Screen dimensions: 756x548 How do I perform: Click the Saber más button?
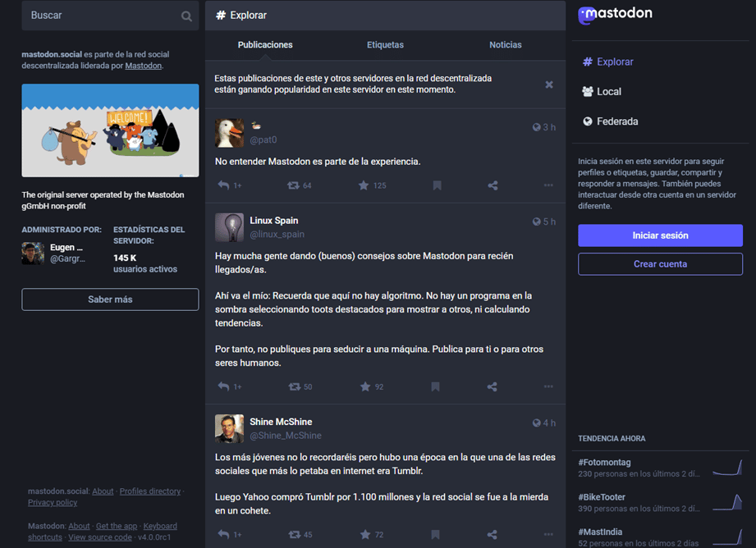tap(110, 299)
